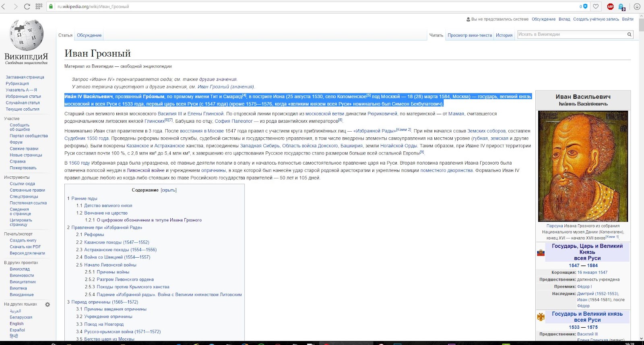Open the Ghostery ghost extension icon
This screenshot has width=644, height=345.
tap(622, 7)
